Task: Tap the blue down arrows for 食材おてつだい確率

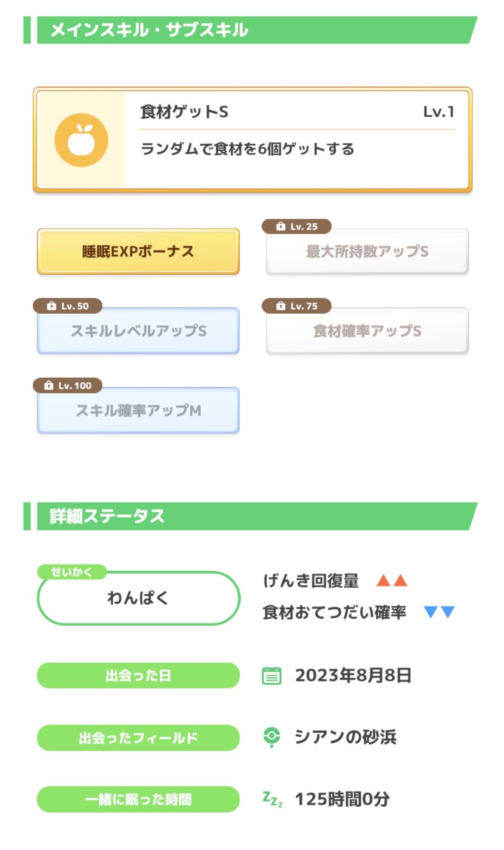Action: (x=439, y=612)
